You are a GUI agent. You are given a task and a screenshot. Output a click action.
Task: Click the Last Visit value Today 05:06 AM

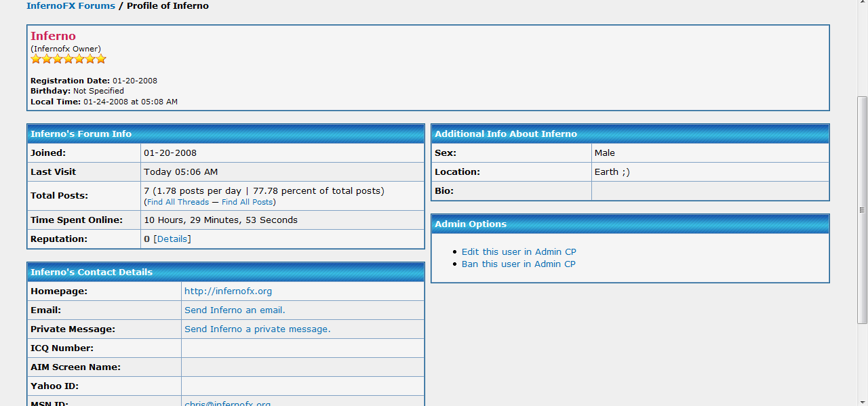[181, 172]
